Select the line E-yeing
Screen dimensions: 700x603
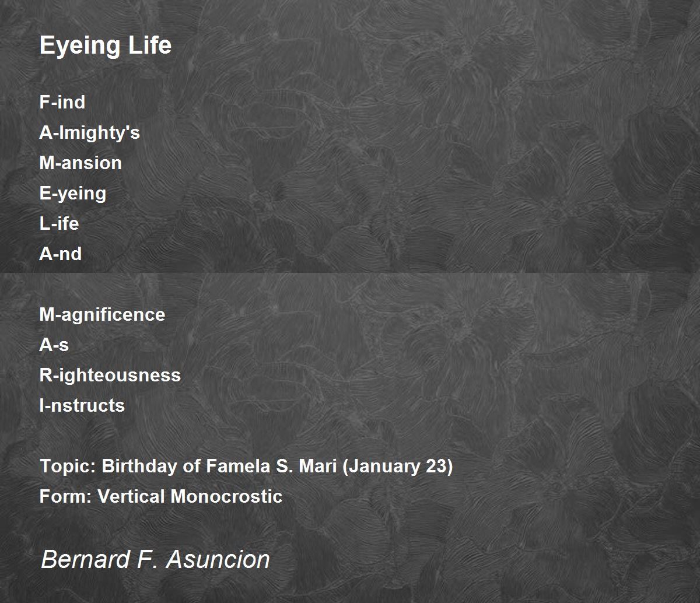click(x=73, y=194)
